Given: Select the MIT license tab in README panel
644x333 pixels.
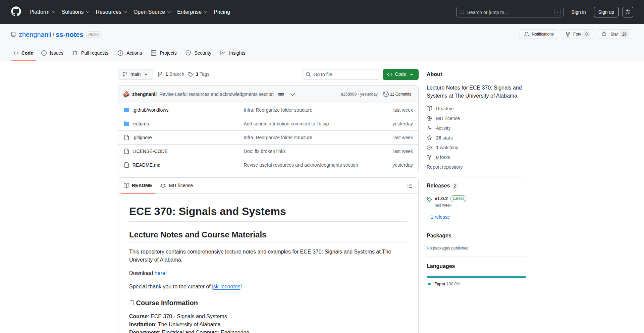Looking at the screenshot, I should click(x=177, y=185).
